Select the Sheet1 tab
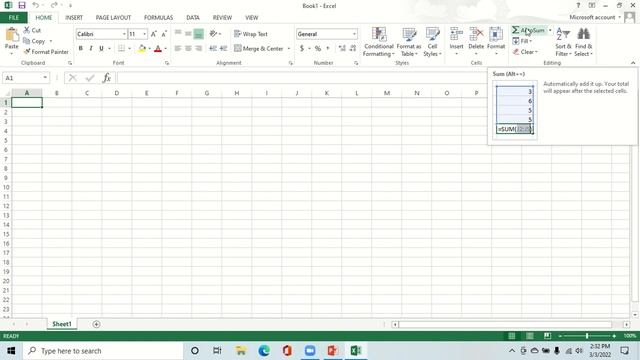This screenshot has height=360, width=640. click(62, 324)
